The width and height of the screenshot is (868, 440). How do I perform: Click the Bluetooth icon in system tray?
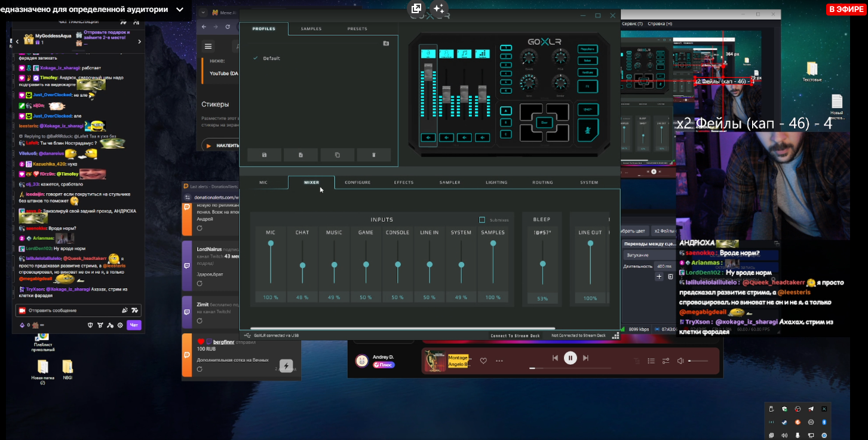coord(824,422)
